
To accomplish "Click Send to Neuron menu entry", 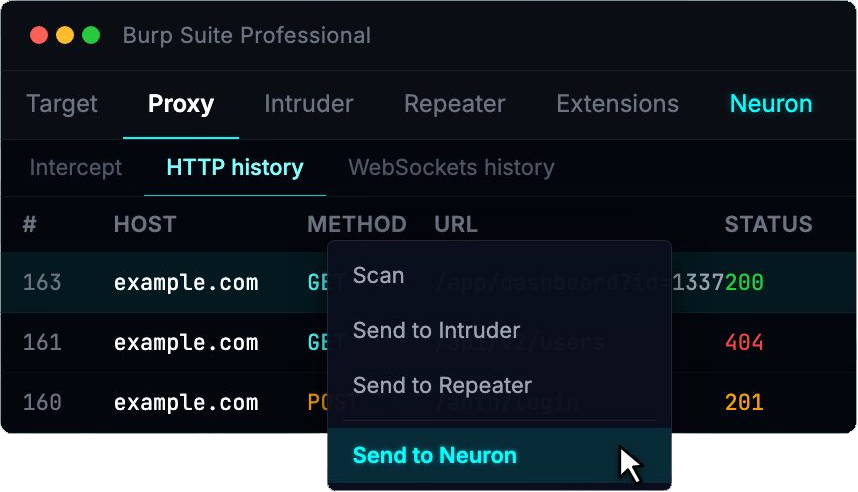I will pos(499,455).
